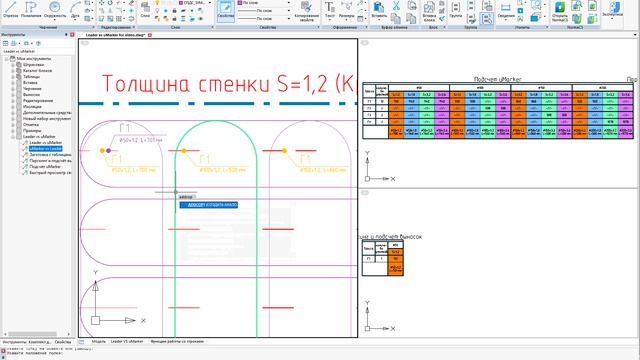Select the Дуга arc tool
The image size is (640, 360).
click(75, 10)
